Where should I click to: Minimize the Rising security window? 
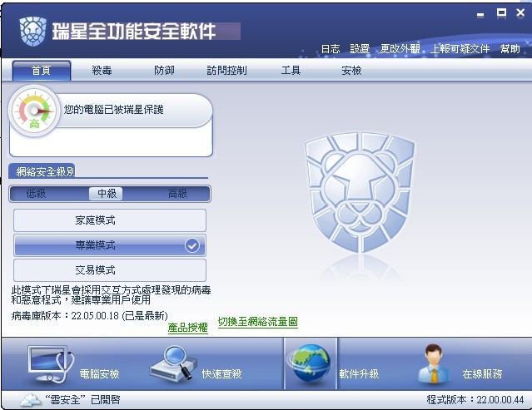(x=480, y=15)
